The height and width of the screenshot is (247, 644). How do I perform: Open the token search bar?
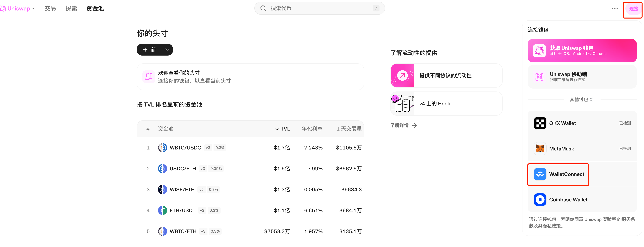click(319, 8)
